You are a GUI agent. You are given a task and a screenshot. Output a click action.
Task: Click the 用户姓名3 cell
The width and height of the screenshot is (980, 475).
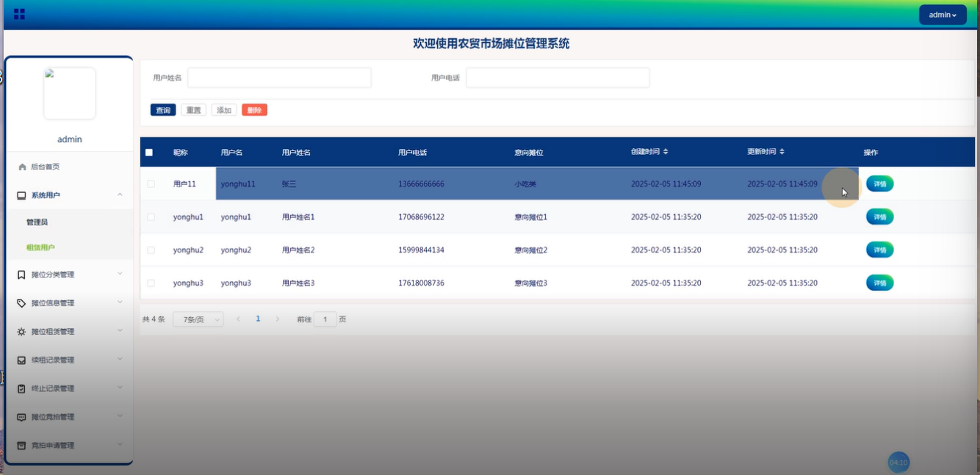298,283
